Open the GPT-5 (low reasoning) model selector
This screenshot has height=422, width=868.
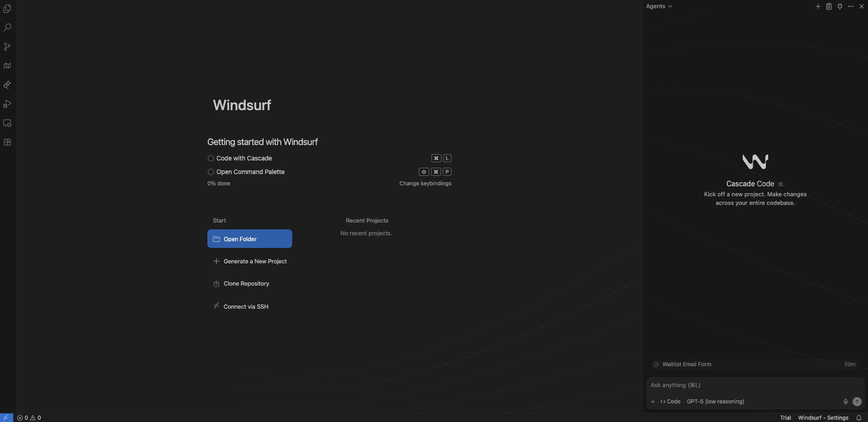coord(716,402)
